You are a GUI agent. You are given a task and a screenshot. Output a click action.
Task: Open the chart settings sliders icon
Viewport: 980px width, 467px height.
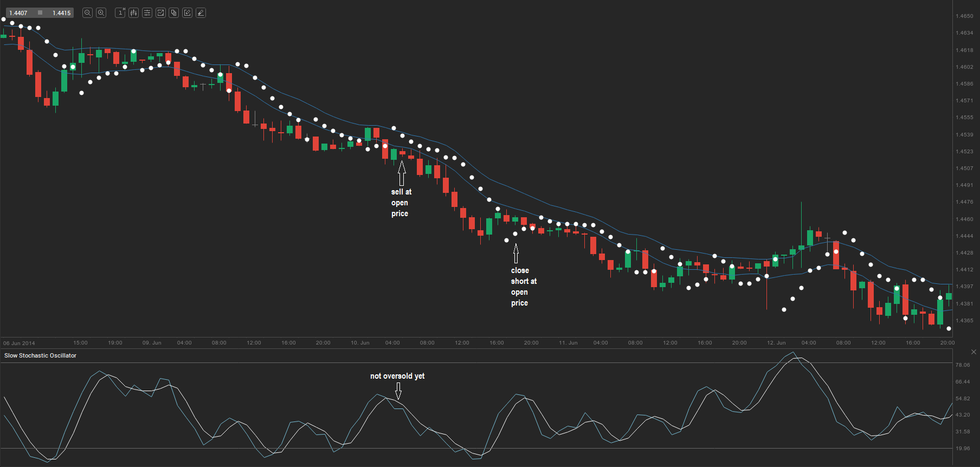click(x=147, y=13)
